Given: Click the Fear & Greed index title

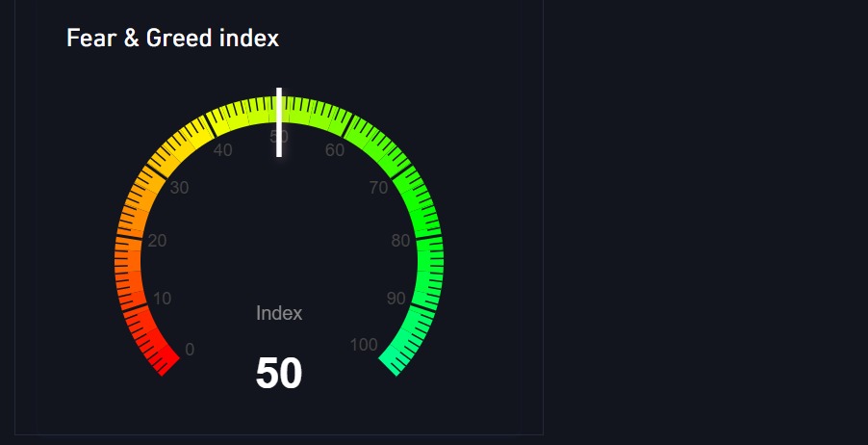Looking at the screenshot, I should click(x=172, y=39).
